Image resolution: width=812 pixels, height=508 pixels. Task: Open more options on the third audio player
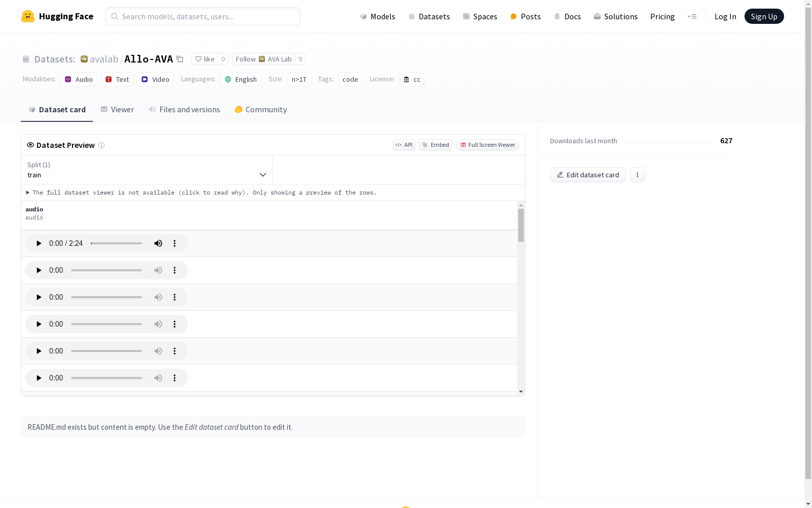pyautogui.click(x=175, y=297)
